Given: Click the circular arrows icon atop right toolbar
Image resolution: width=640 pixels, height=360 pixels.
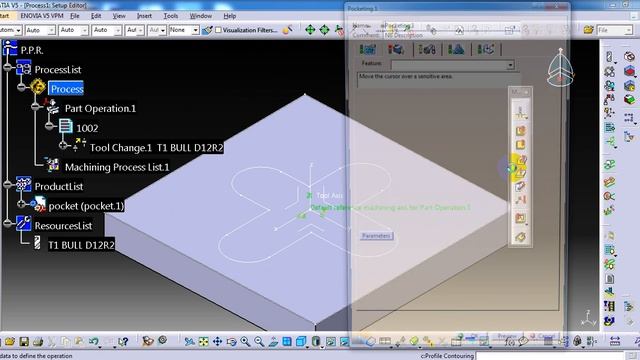Looking at the screenshot, I should [x=629, y=57].
